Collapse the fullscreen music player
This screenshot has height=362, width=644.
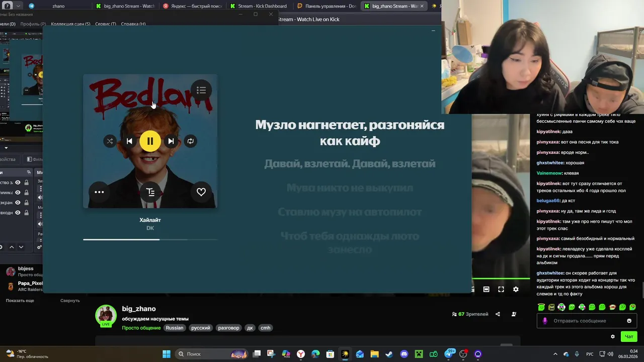tap(433, 31)
